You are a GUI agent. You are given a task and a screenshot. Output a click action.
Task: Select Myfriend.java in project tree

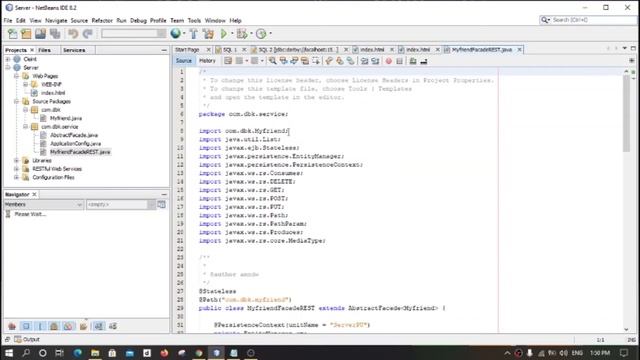[x=66, y=118]
